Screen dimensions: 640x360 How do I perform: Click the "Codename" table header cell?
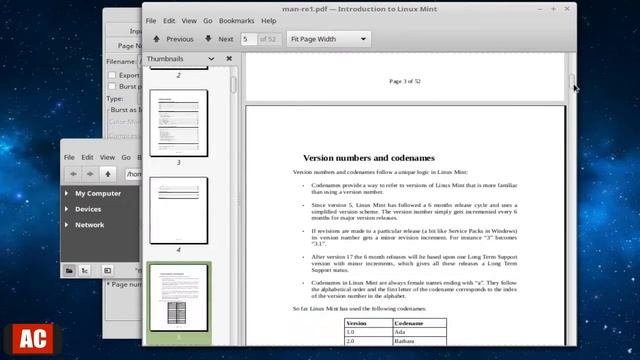coord(420,323)
